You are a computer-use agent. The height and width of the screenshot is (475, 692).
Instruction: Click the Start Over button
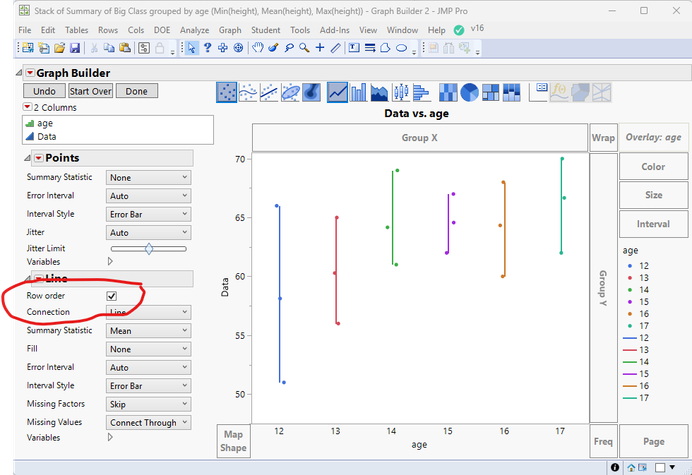click(x=89, y=91)
